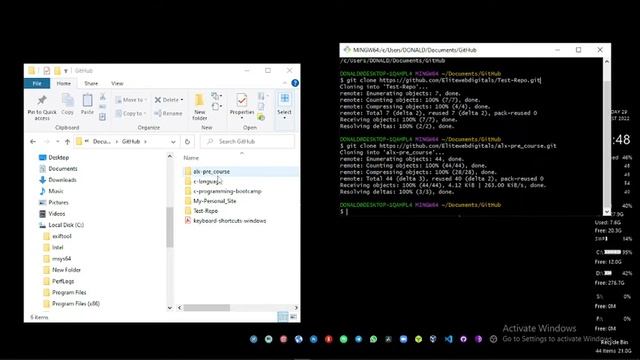
Task: Click the Open history icon in ribbon
Action: tap(261, 117)
